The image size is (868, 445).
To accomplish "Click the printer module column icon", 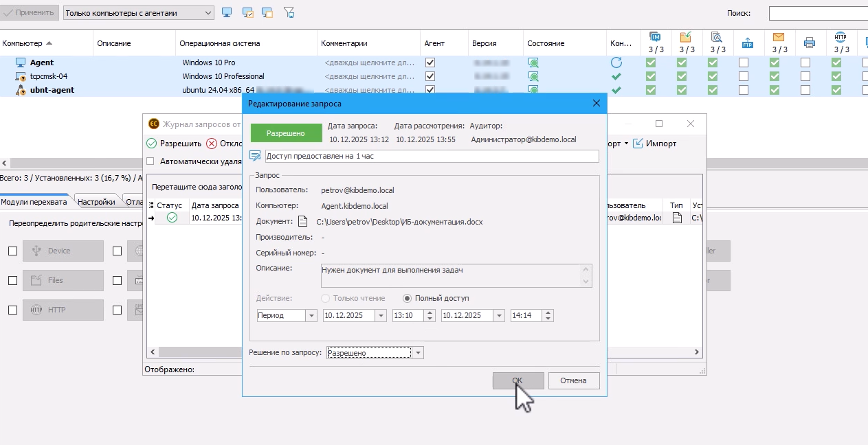I will pos(810,43).
